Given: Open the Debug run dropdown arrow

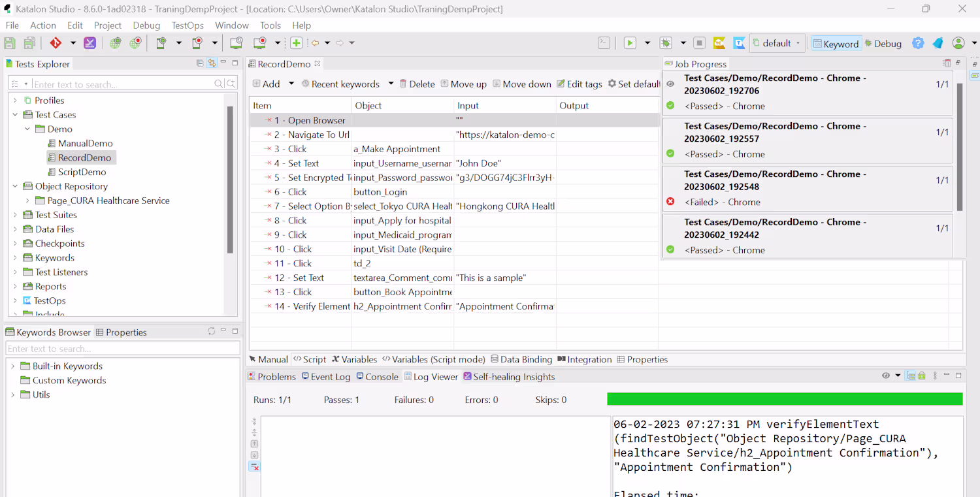Looking at the screenshot, I should pos(683,43).
